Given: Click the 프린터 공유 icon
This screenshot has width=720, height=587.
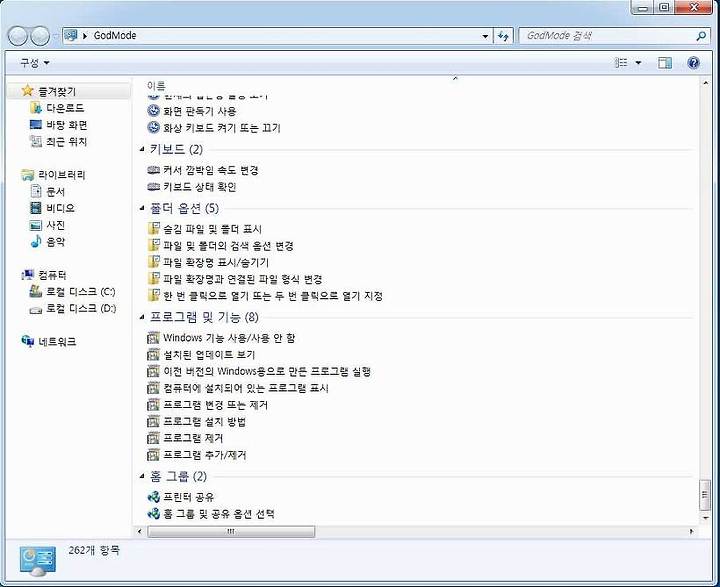Looking at the screenshot, I should coord(153,497).
